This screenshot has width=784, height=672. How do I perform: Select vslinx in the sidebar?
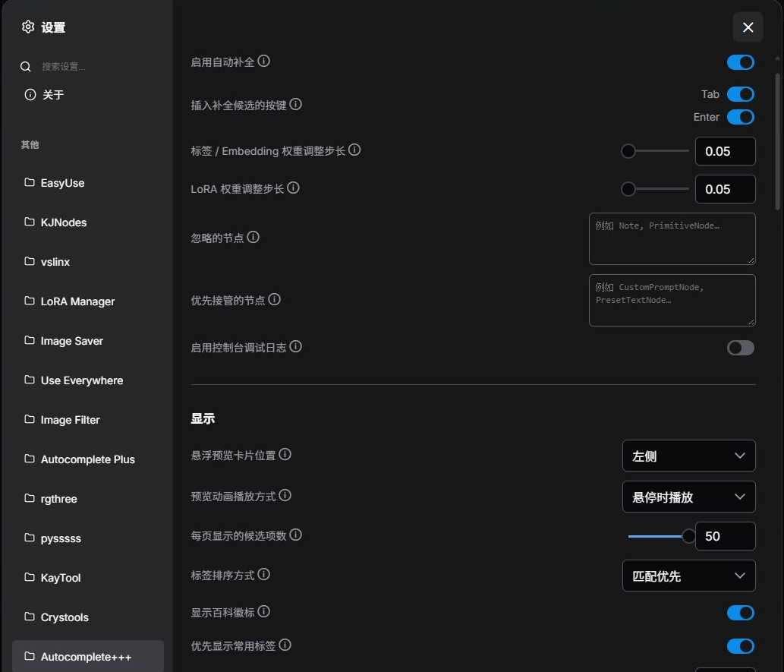click(x=88, y=262)
